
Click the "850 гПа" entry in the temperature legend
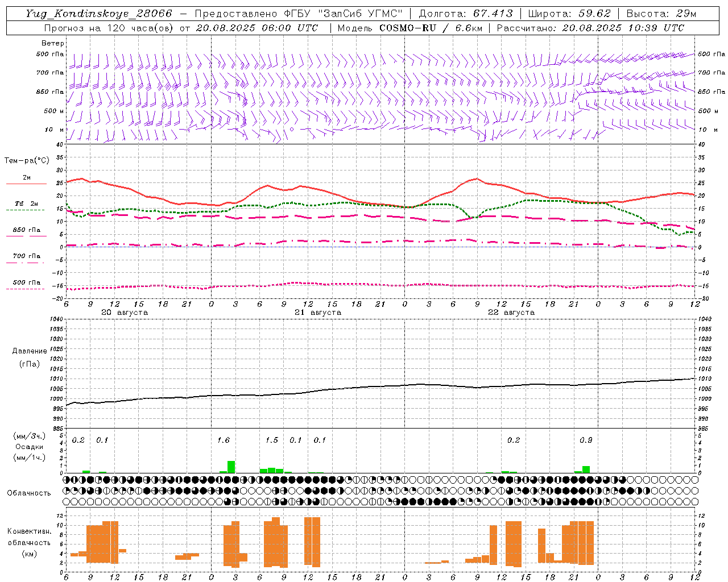[x=26, y=230]
